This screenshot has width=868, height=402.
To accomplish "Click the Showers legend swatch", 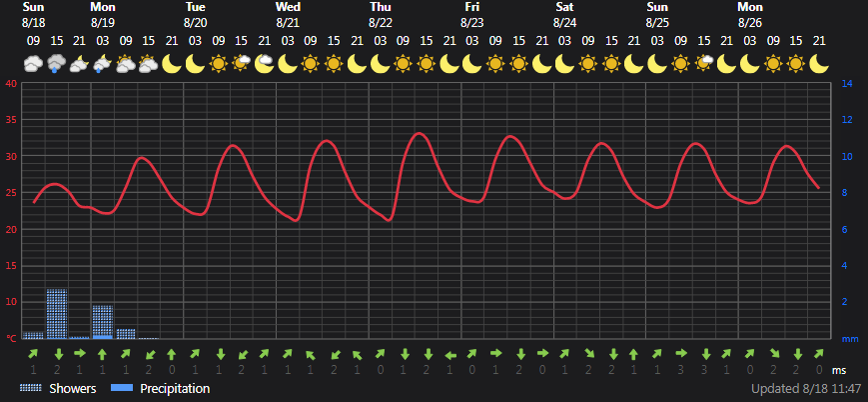I will pos(31,388).
